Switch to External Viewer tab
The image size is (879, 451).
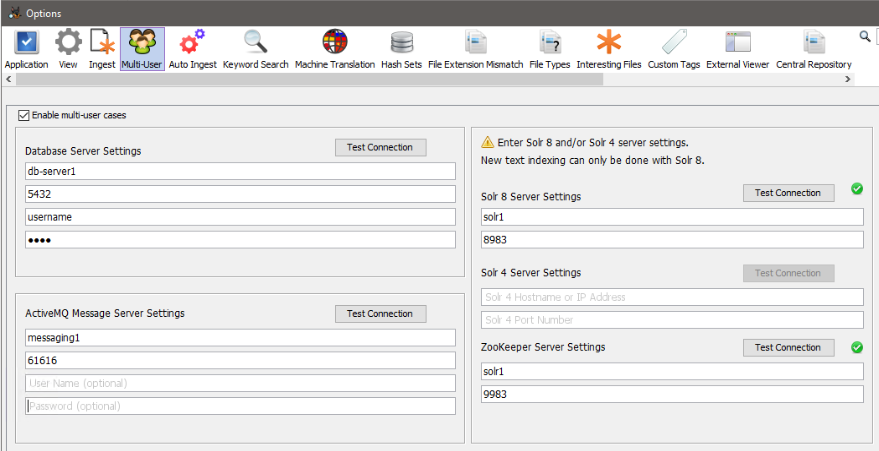(x=737, y=49)
